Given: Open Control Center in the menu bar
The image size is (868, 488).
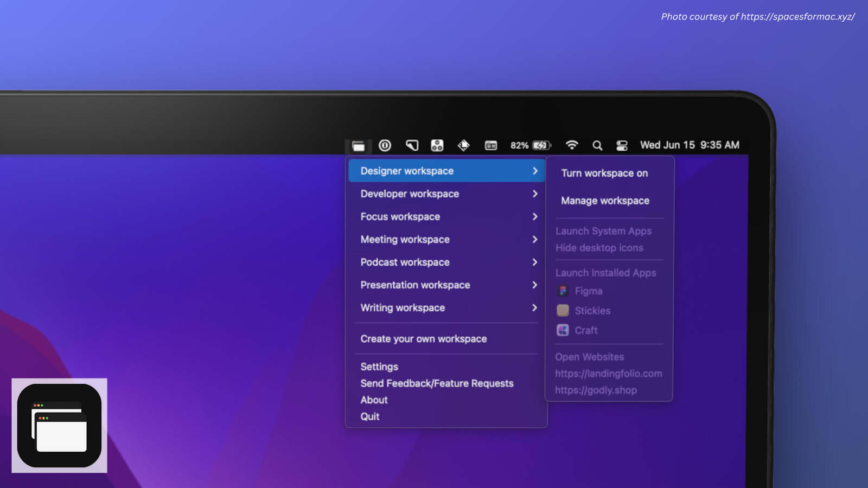Looking at the screenshot, I should tap(622, 145).
